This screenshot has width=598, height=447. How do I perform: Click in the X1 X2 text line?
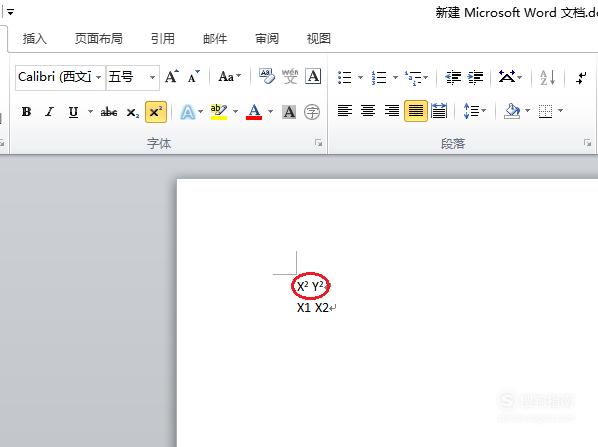[x=313, y=307]
